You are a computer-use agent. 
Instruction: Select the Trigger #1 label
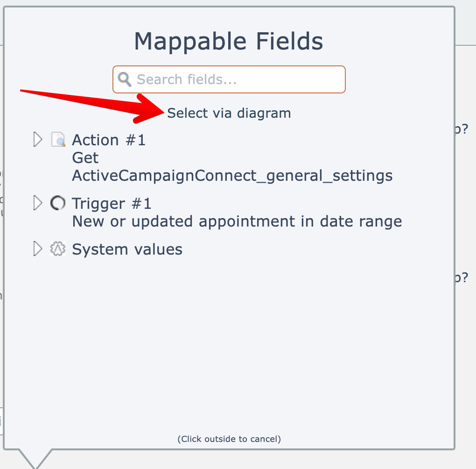coord(112,204)
